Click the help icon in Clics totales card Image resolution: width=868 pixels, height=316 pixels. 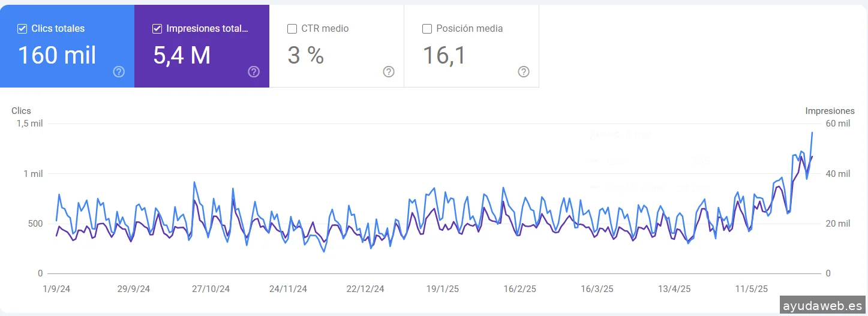tap(119, 72)
